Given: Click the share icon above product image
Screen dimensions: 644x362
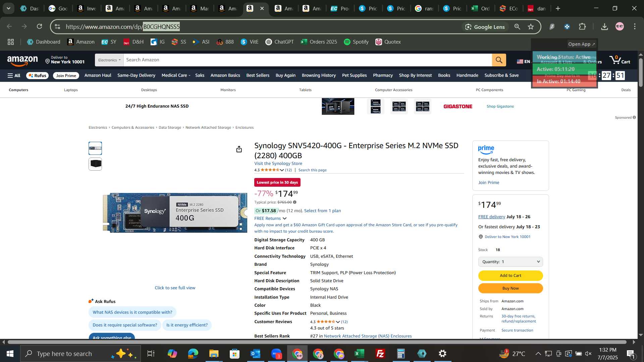Looking at the screenshot, I should [239, 149].
